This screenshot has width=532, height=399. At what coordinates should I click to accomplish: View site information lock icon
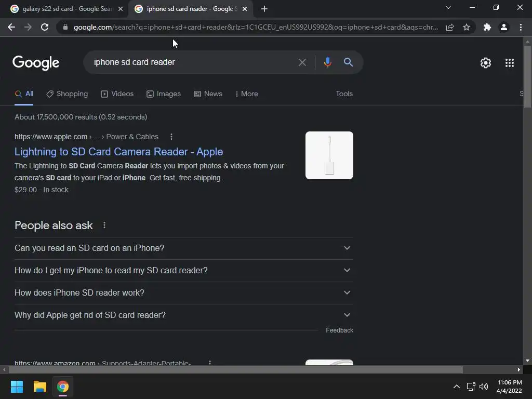(65, 27)
